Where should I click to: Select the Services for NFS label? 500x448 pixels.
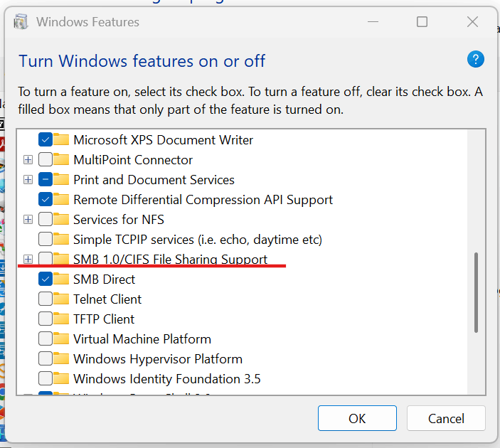119,220
